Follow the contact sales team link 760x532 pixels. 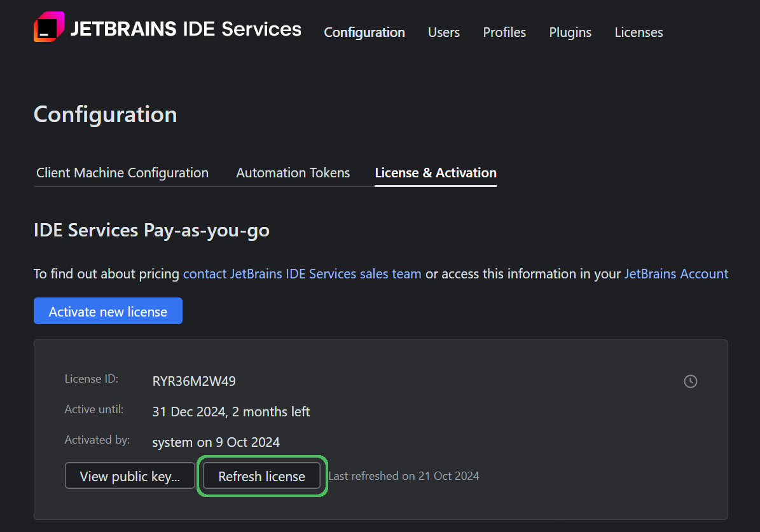[x=302, y=273]
